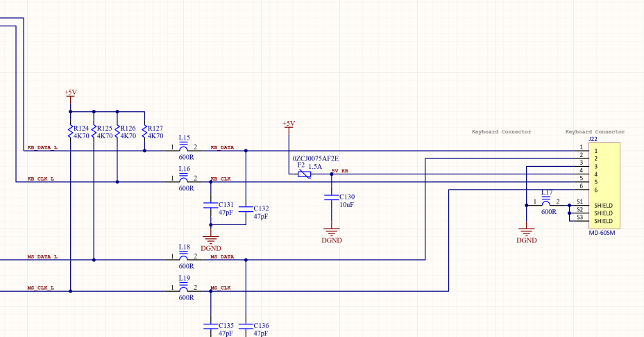Click fuse F2 symbol
This screenshot has width=644, height=337.
(x=304, y=174)
